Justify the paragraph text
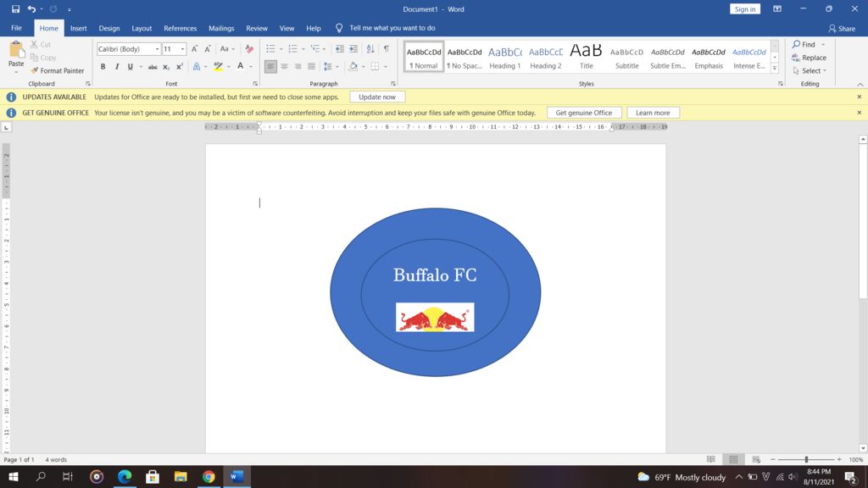This screenshot has height=488, width=868. [x=312, y=67]
